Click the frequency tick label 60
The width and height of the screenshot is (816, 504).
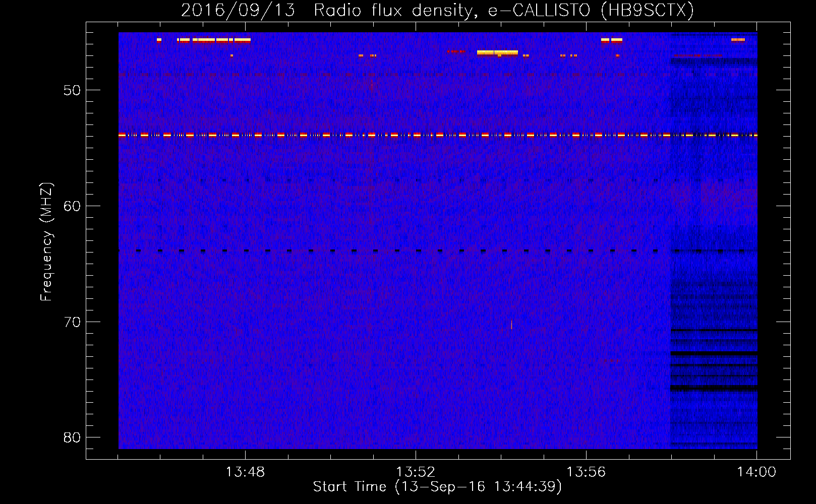tap(72, 206)
